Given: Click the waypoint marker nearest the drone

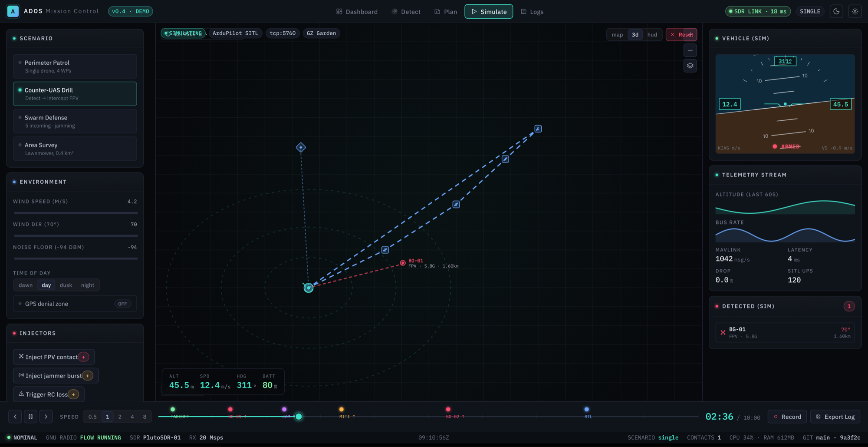Looking at the screenshot, I should 385,250.
